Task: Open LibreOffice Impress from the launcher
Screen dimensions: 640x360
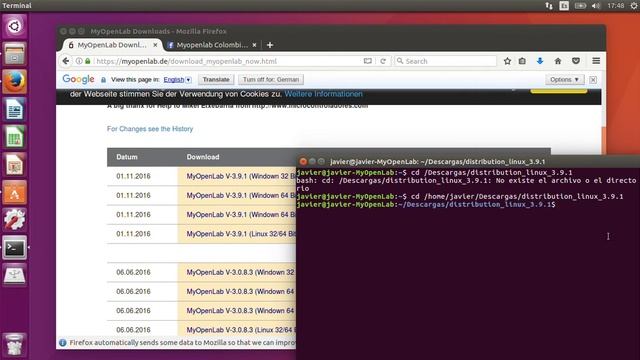Action: tap(15, 165)
